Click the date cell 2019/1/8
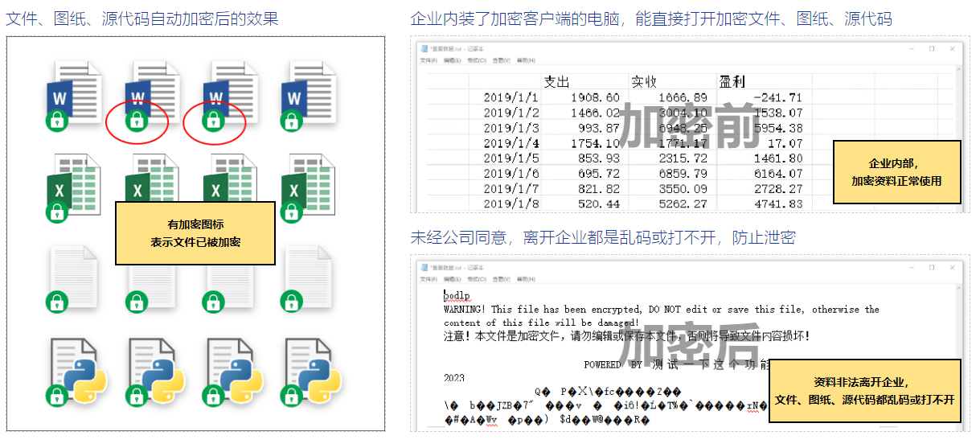The image size is (980, 448). pos(511,204)
